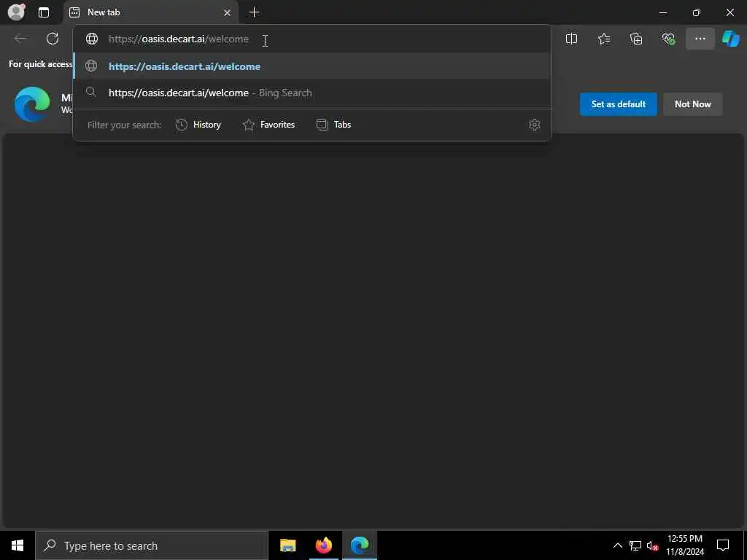Screen dimensions: 747x560
Task: Minimize the Edge window
Action: (x=662, y=12)
